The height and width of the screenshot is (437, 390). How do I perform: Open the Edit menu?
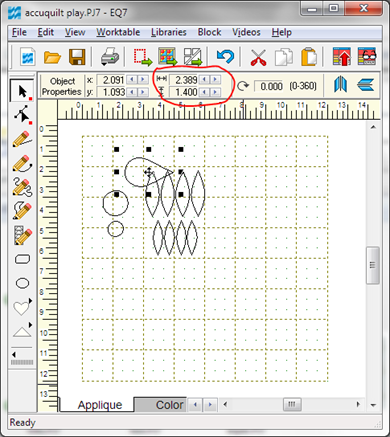[x=45, y=32]
